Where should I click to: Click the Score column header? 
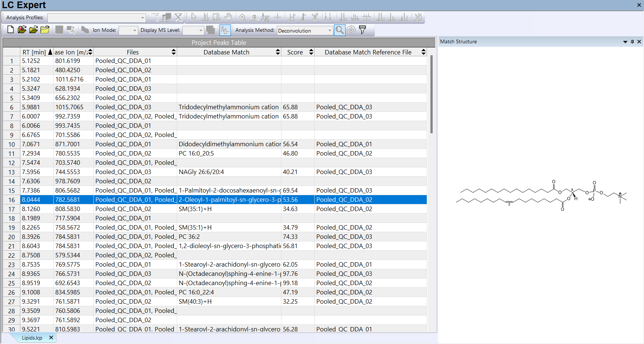tap(295, 52)
